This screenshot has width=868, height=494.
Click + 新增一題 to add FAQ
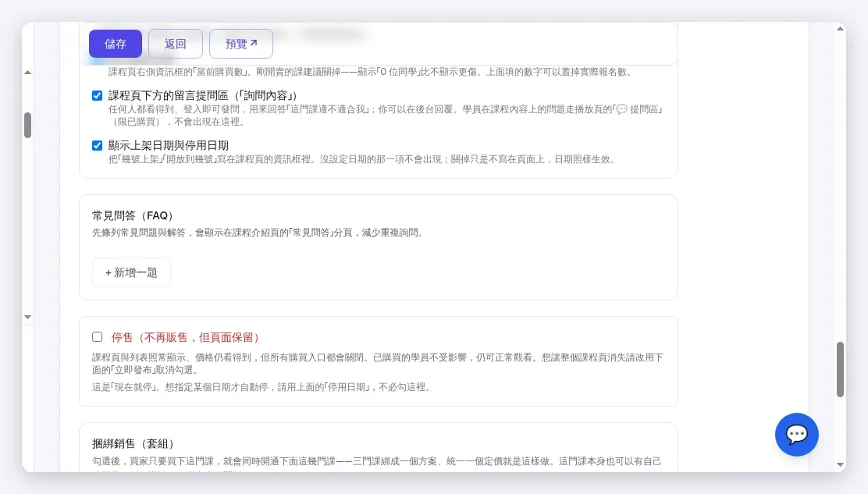tap(131, 272)
